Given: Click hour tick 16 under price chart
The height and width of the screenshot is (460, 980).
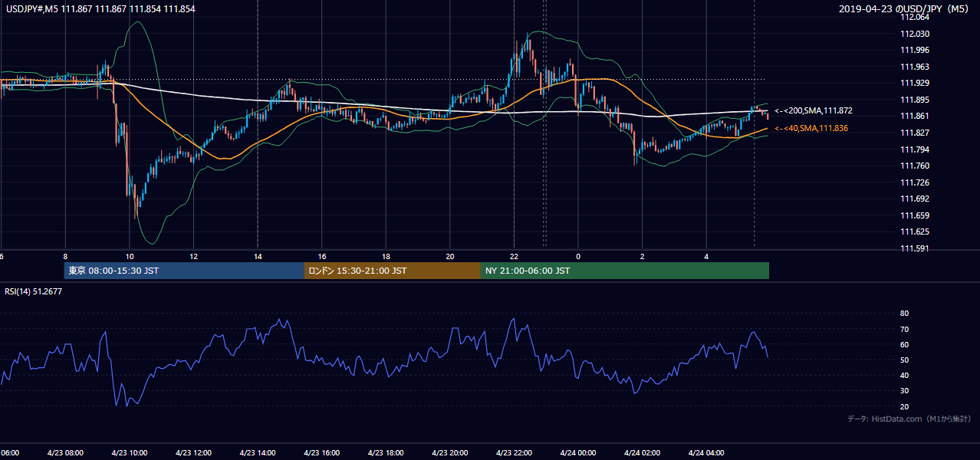Looking at the screenshot, I should point(322,257).
